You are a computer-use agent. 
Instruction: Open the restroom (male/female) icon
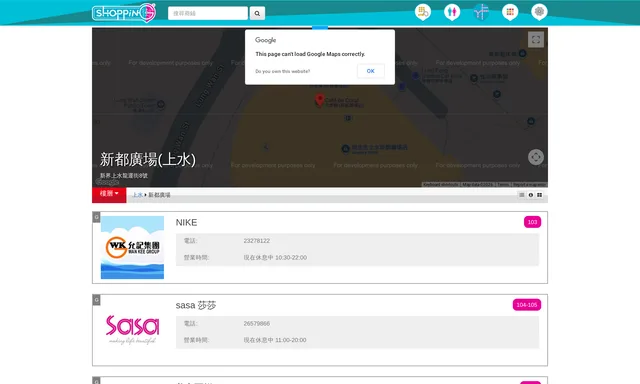click(x=452, y=12)
